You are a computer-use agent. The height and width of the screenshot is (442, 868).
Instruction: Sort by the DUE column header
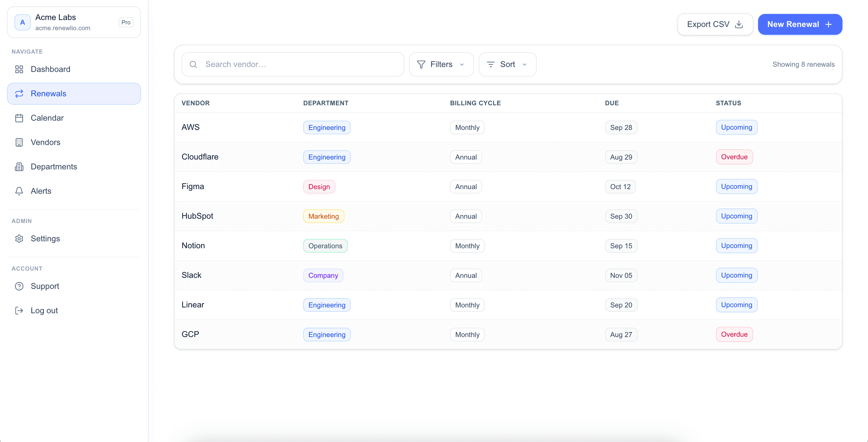[612, 103]
